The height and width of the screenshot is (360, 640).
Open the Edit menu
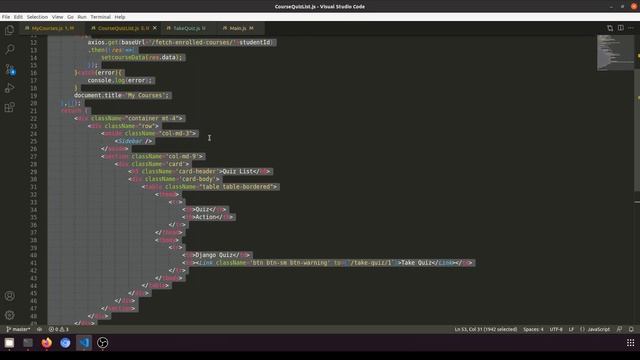click(18, 17)
